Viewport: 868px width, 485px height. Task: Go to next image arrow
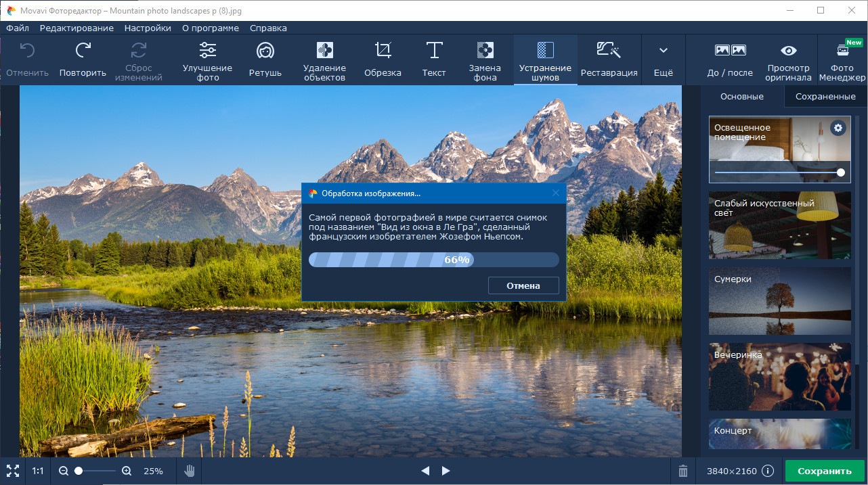446,471
